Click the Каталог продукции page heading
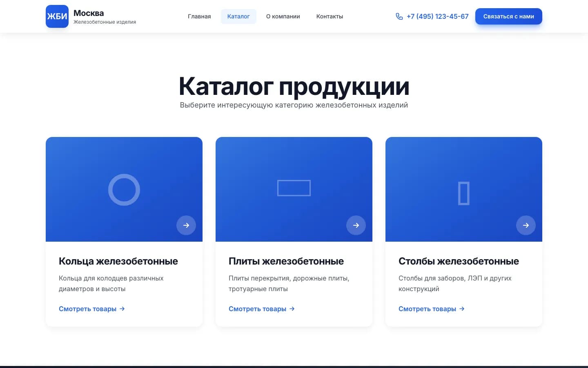588x368 pixels. [294, 86]
